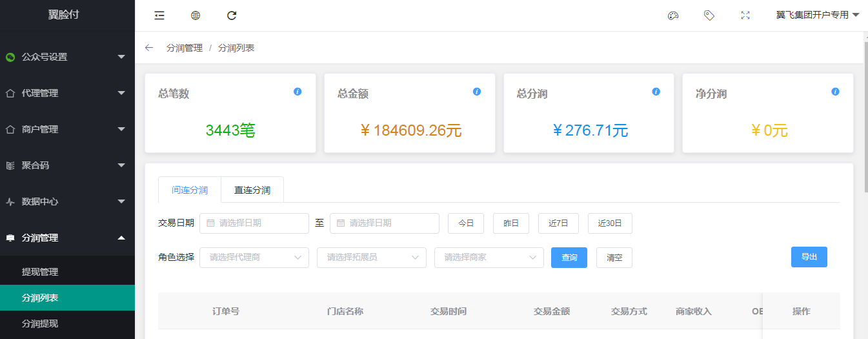
Task: Click the 昨日 quick date button
Action: 511,223
